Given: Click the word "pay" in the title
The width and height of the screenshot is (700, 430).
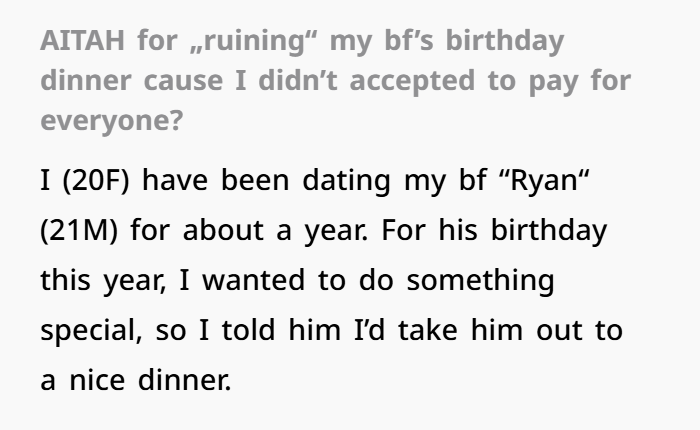Looking at the screenshot, I should click(x=554, y=83).
